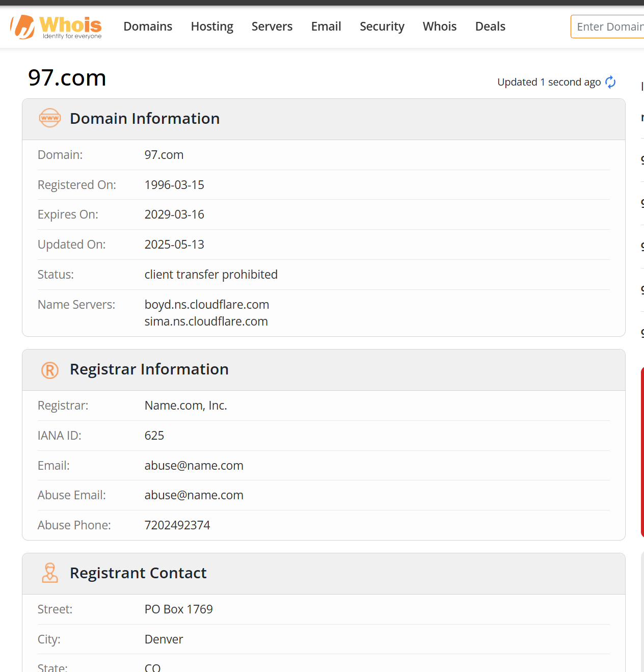644x672 pixels.
Task: Open the Domains menu
Action: pos(148,26)
